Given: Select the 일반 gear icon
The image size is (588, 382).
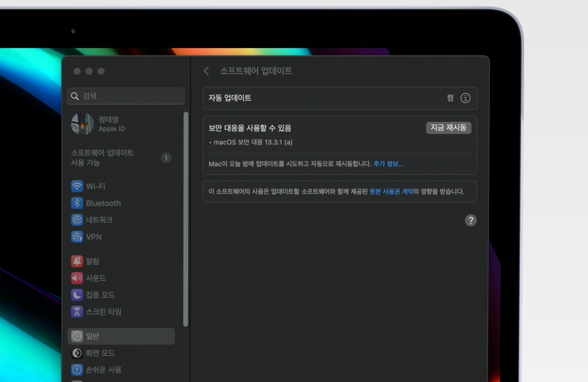Looking at the screenshot, I should click(77, 336).
